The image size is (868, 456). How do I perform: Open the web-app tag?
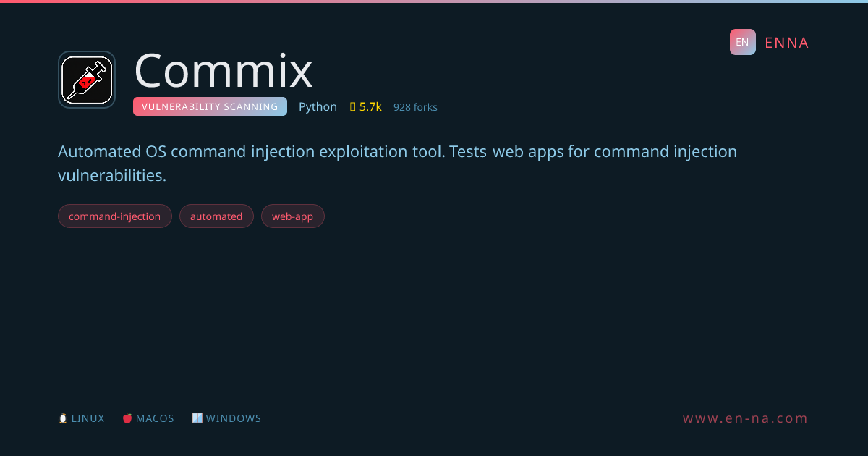click(x=293, y=216)
